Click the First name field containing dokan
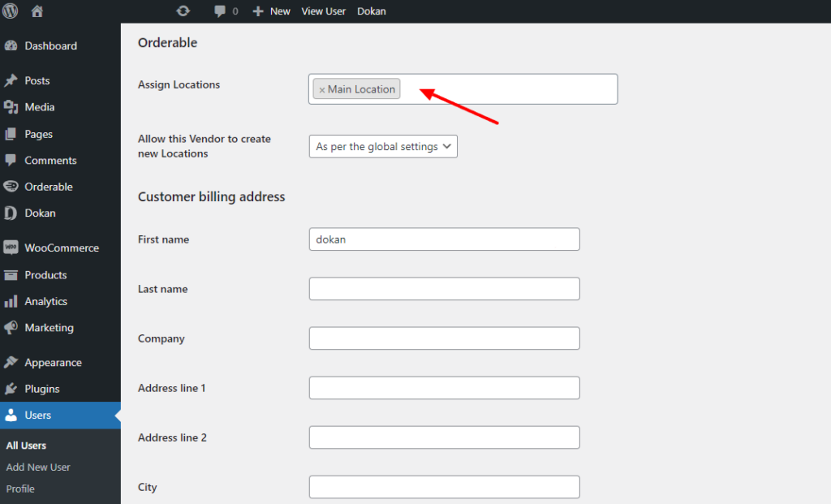The image size is (831, 504). point(444,239)
